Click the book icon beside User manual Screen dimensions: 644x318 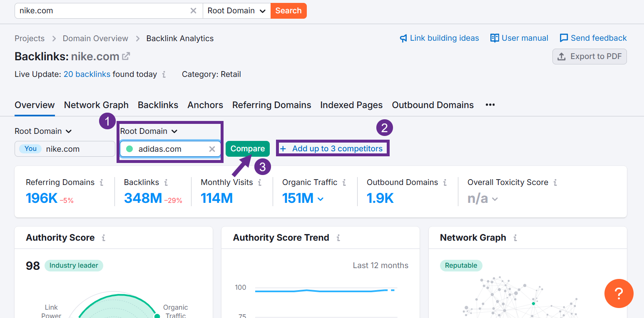[x=495, y=38]
